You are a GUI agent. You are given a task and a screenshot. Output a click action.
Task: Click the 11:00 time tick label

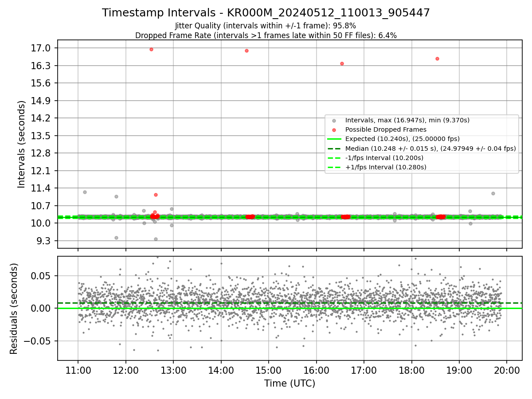(x=78, y=371)
